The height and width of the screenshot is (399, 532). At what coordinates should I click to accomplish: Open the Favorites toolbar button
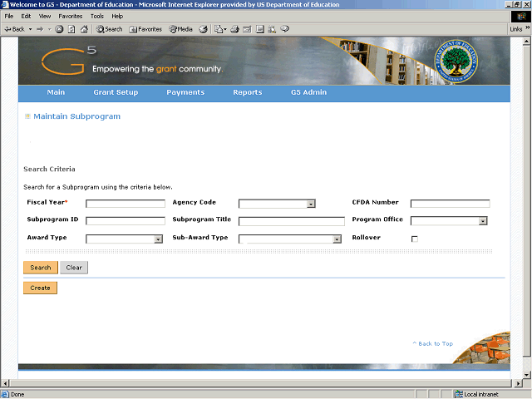145,29
